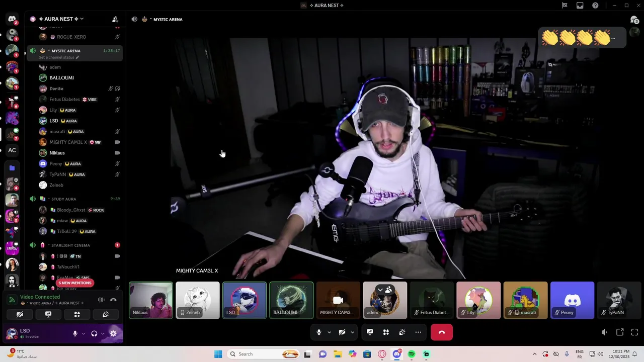Select Niklaus video thumbnail

(x=151, y=300)
